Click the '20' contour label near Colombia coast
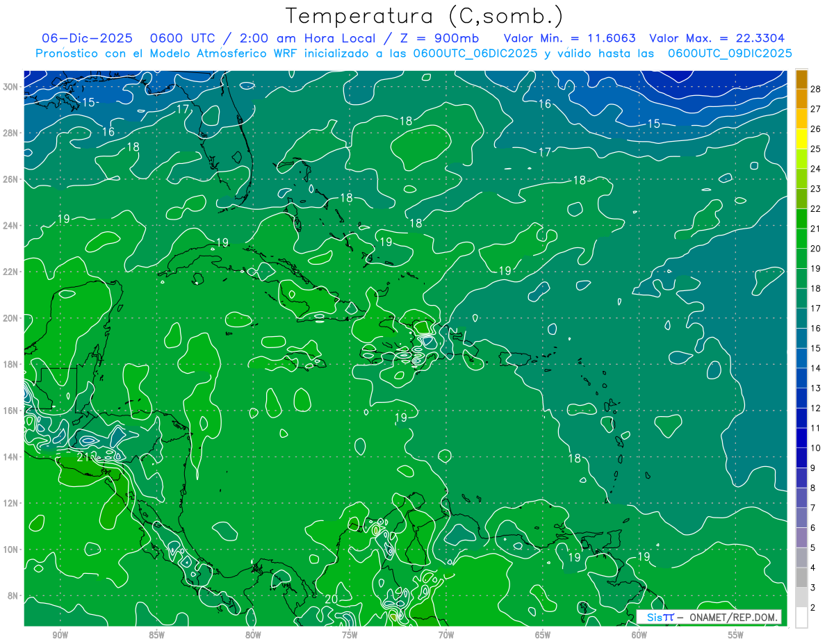Viewport: 834px width, 644px height. pyautogui.click(x=332, y=599)
